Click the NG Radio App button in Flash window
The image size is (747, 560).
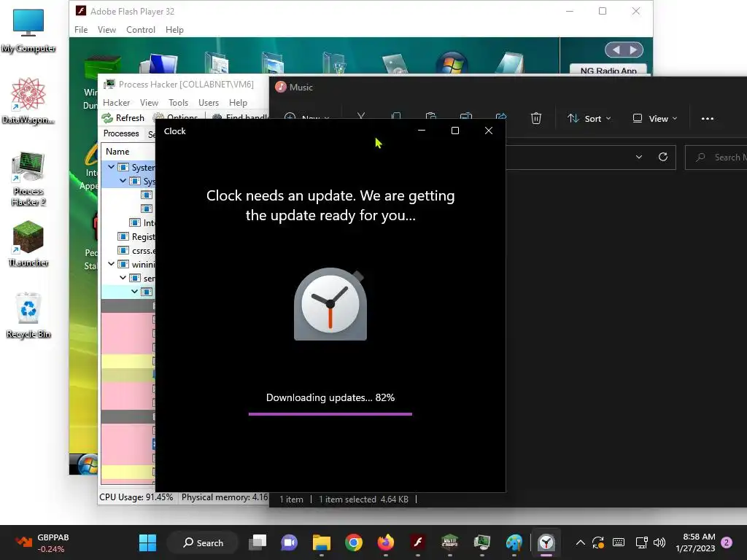point(608,70)
